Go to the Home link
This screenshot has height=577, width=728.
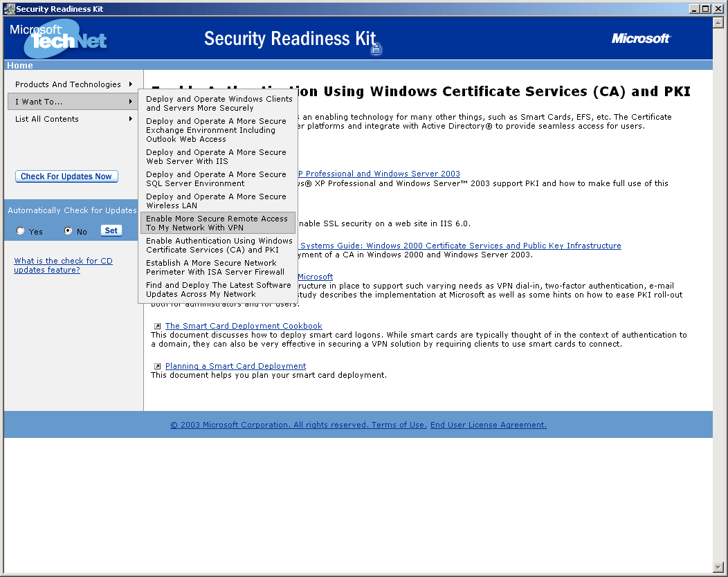pos(20,66)
